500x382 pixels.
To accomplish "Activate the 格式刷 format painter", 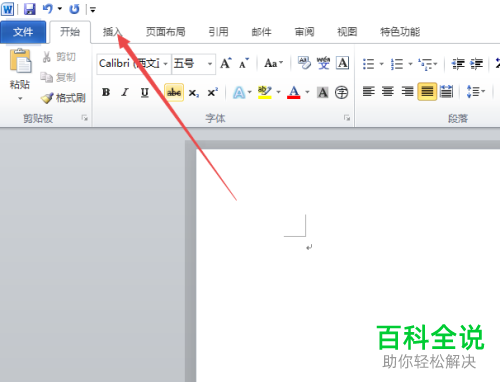I will point(63,98).
